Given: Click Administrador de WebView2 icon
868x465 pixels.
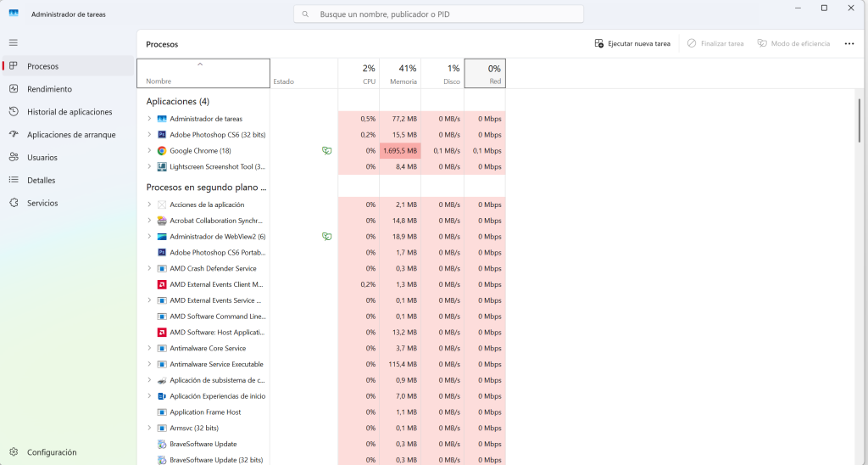Looking at the screenshot, I should (162, 237).
